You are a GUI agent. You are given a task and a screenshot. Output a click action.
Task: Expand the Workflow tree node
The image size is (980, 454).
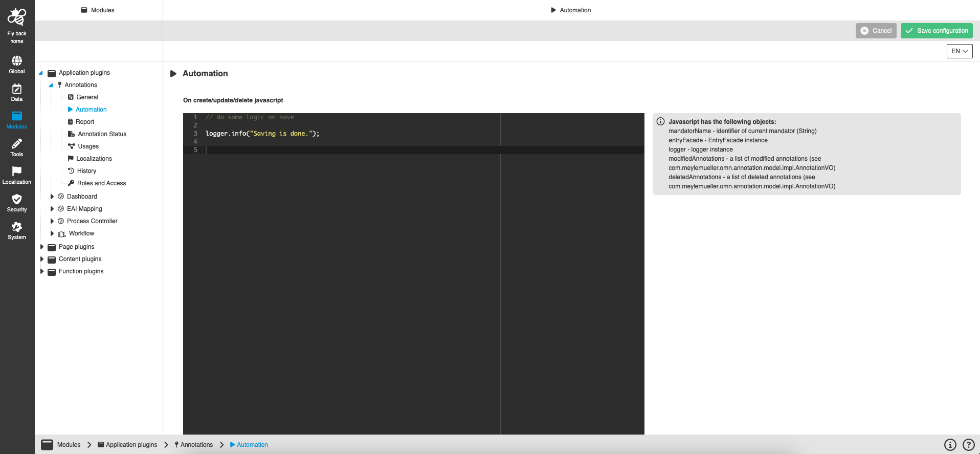point(52,233)
